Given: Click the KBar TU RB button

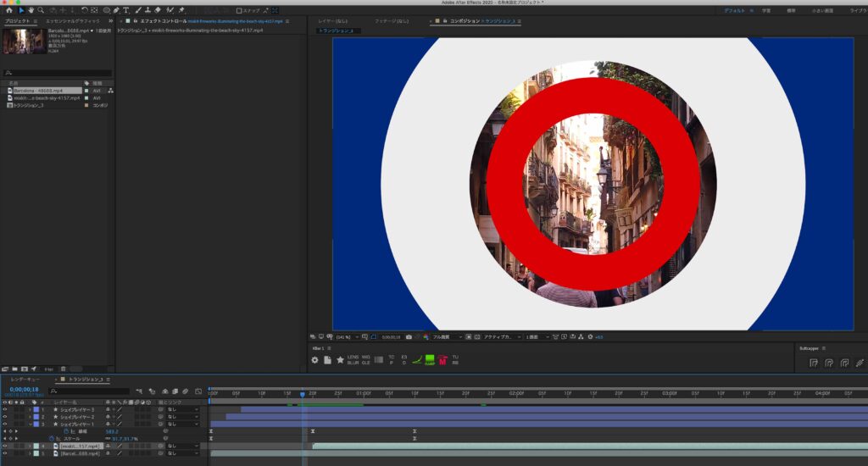Looking at the screenshot, I should pos(455,360).
